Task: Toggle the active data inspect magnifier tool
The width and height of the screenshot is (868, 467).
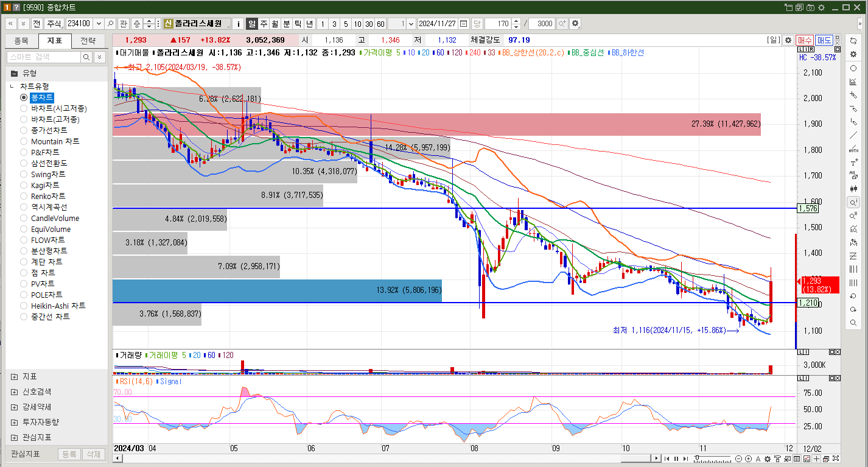Action: [853, 202]
